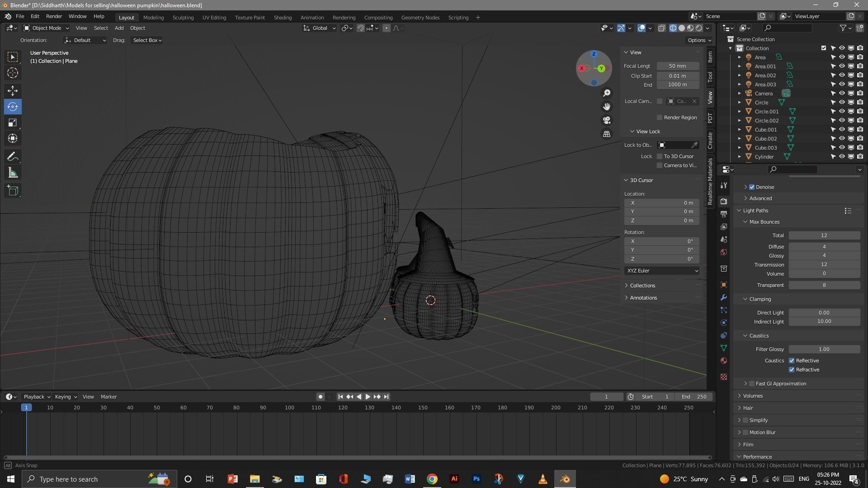This screenshot has width=868, height=488.
Task: Click the Light Paths presets list icon
Action: point(848,211)
